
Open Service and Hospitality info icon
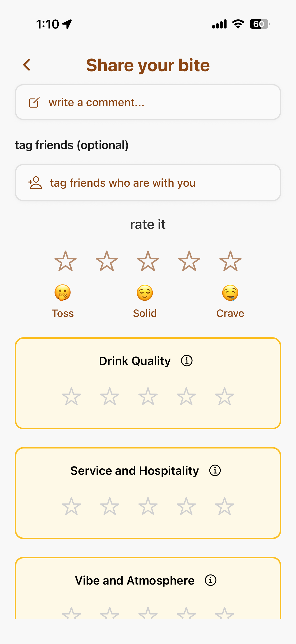pos(215,471)
